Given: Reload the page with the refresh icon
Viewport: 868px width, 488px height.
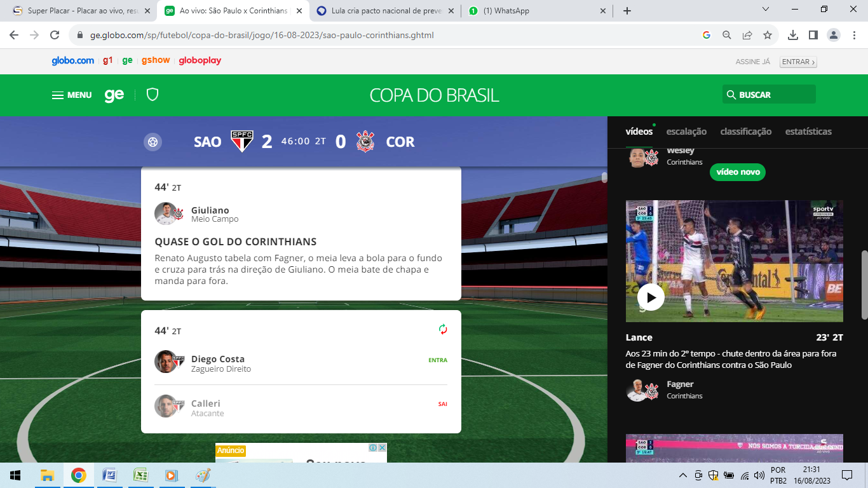Looking at the screenshot, I should pos(55,35).
